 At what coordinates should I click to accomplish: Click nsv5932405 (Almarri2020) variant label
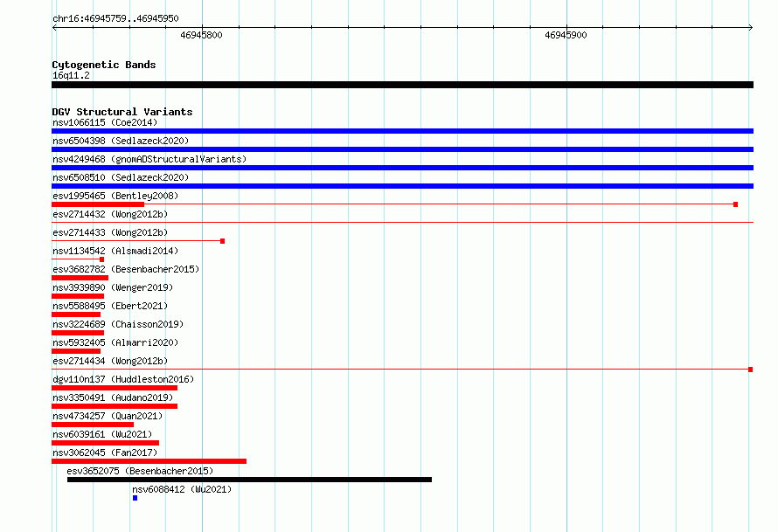tap(115, 342)
